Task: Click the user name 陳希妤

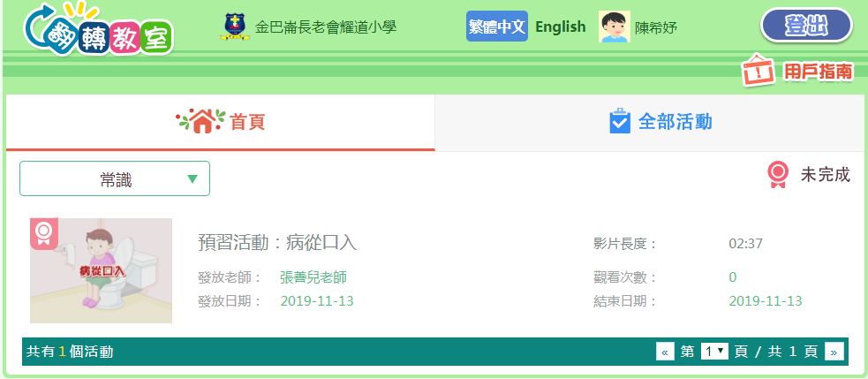Action: [656, 27]
